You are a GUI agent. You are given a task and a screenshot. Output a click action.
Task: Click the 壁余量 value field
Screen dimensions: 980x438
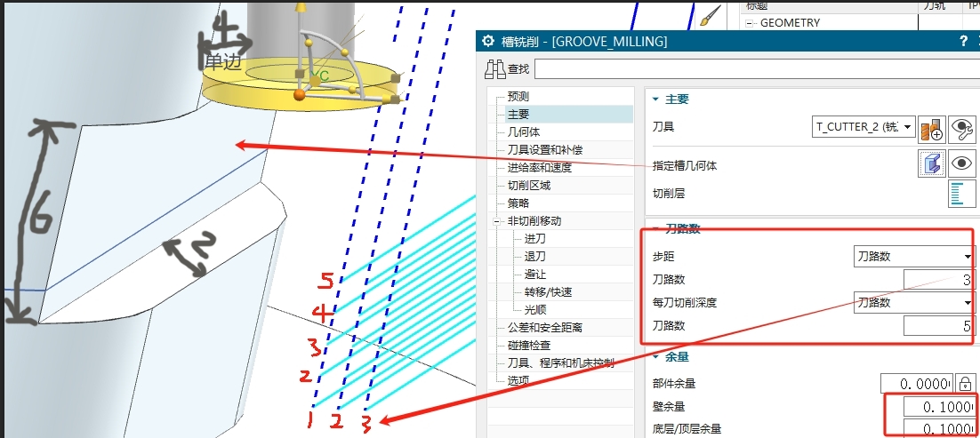click(x=939, y=407)
